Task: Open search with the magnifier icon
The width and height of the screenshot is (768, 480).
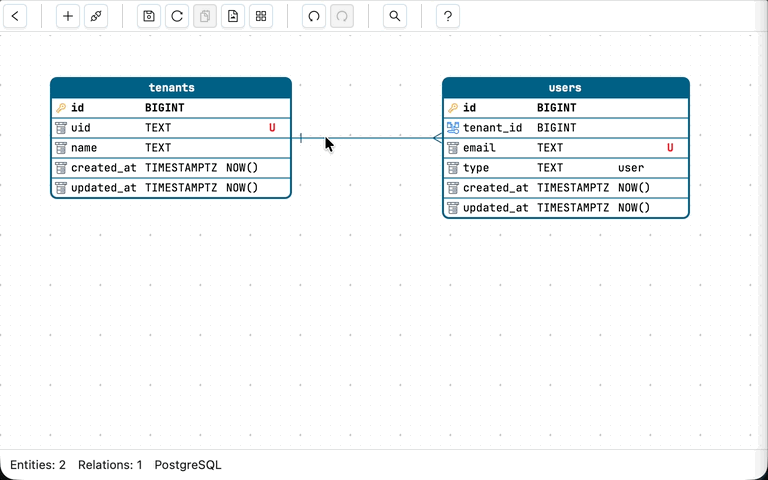Action: coord(395,16)
